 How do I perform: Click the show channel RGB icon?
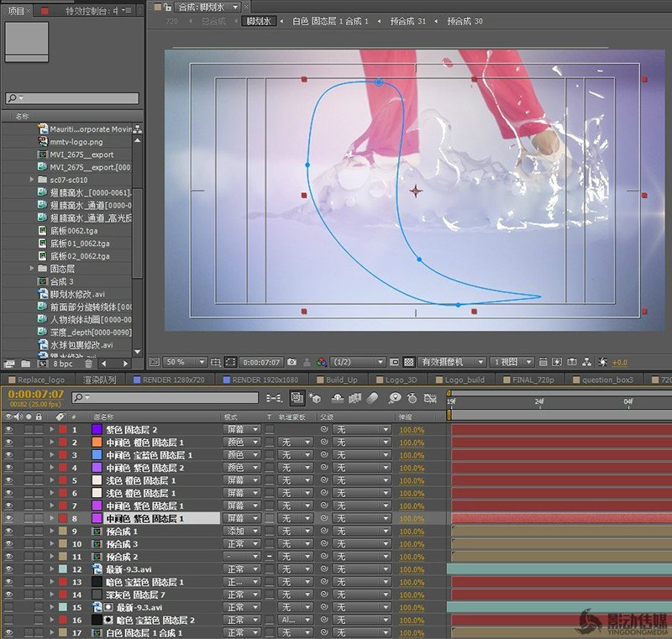pos(321,362)
